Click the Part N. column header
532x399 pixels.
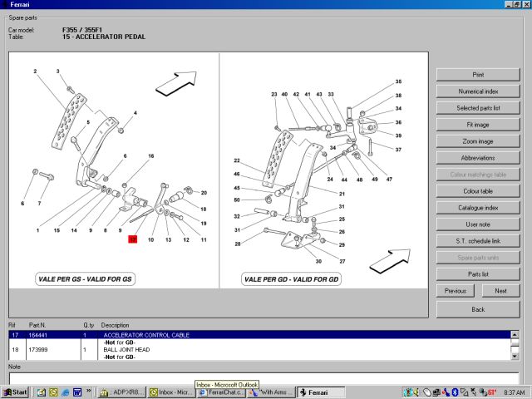click(37, 325)
